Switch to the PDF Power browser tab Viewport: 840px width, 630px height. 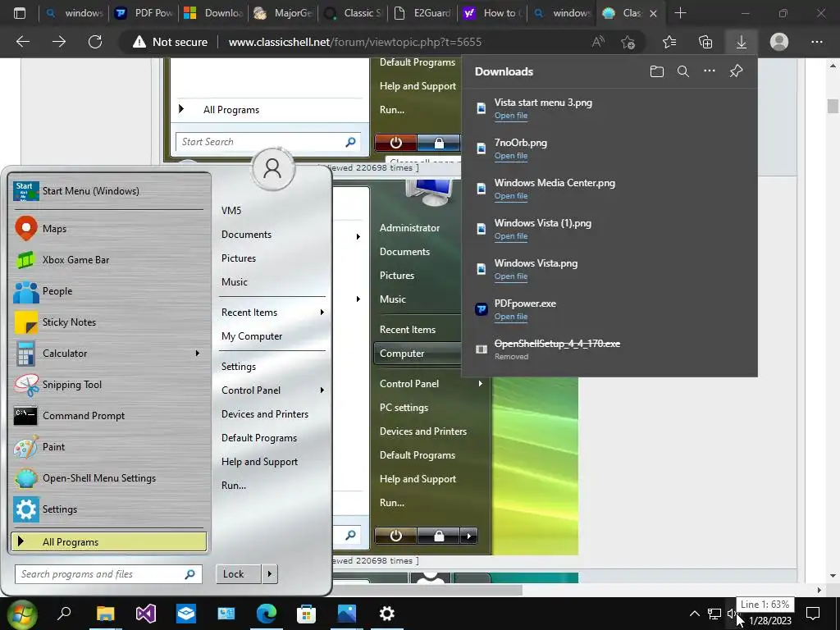click(x=144, y=13)
